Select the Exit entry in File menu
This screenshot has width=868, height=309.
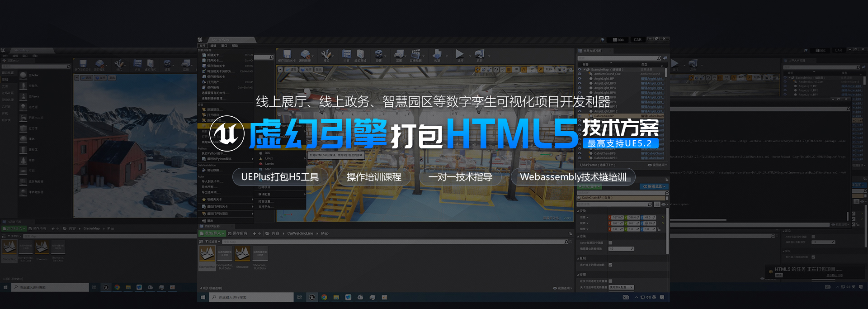coord(210,221)
